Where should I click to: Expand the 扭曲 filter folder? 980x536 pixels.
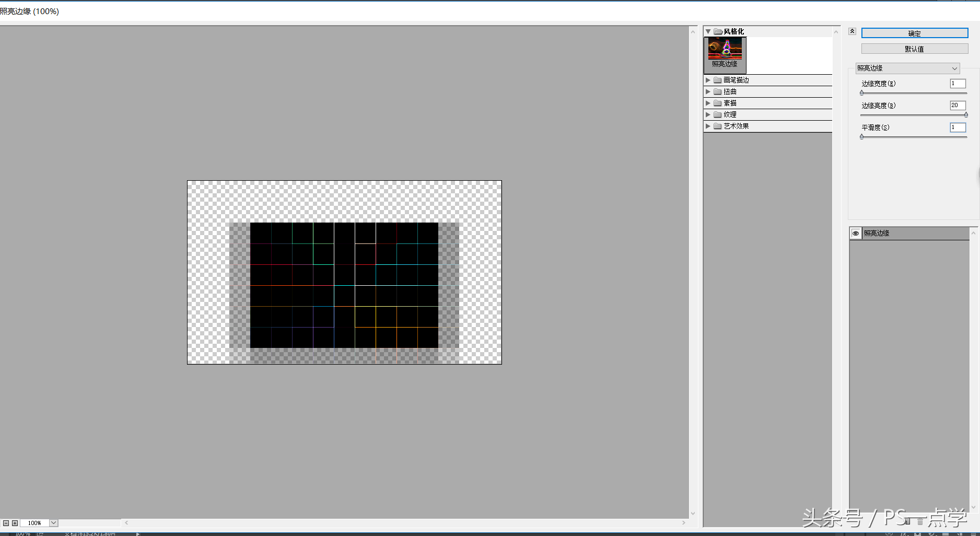pyautogui.click(x=708, y=91)
